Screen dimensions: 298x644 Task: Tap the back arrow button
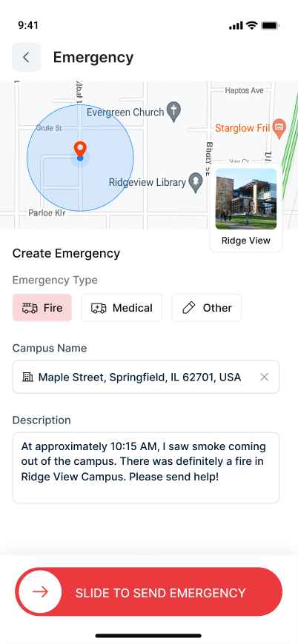[26, 57]
